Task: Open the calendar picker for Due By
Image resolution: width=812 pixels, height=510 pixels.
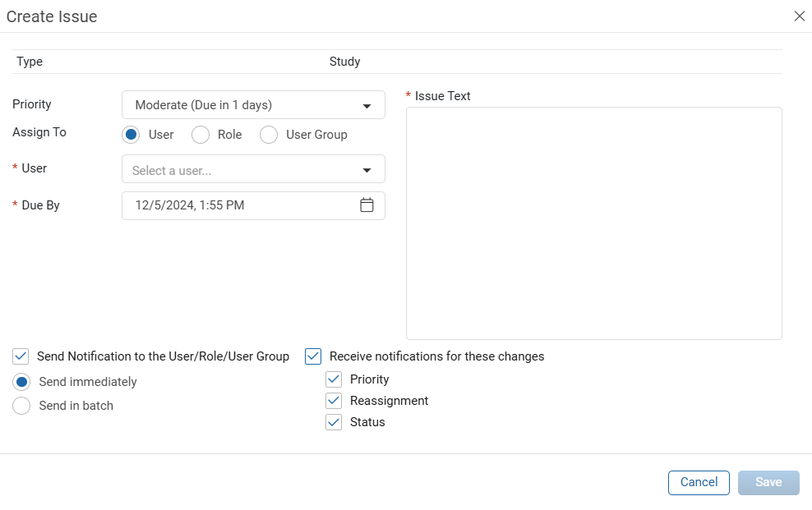Action: 367,204
